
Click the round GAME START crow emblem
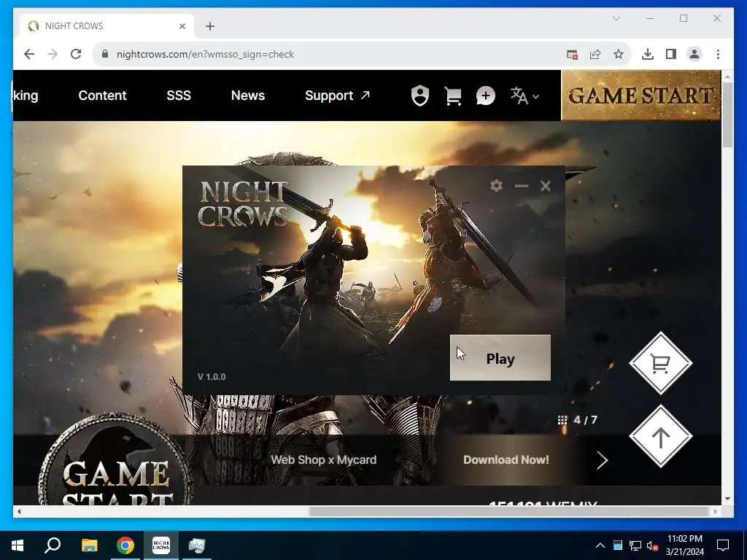coord(115,460)
